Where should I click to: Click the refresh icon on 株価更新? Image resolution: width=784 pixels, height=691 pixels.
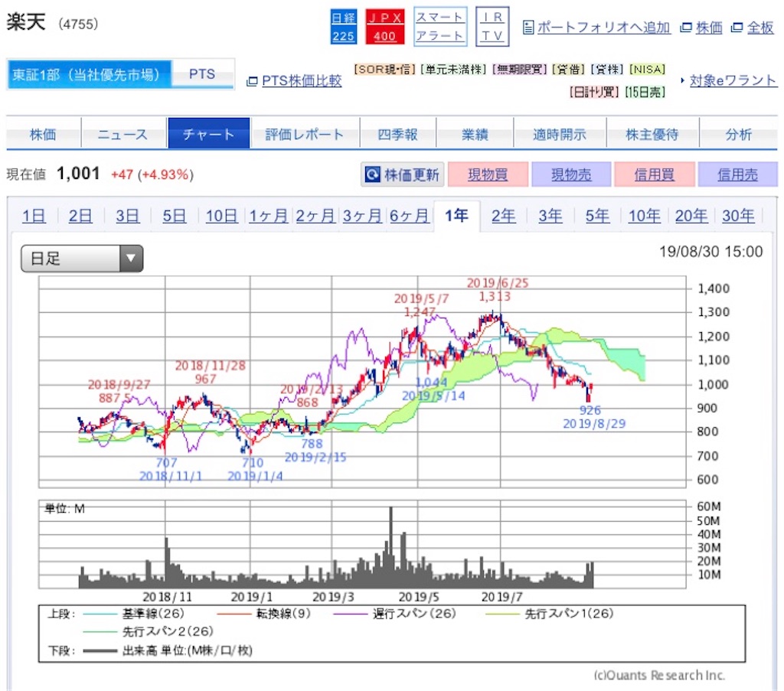coord(373,174)
